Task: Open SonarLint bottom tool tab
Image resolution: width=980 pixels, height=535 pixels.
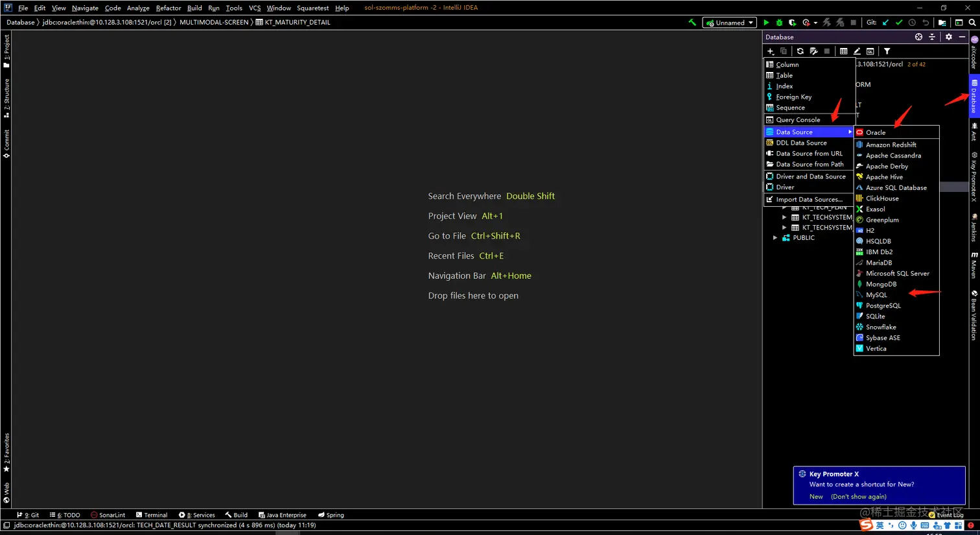Action: 108,515
